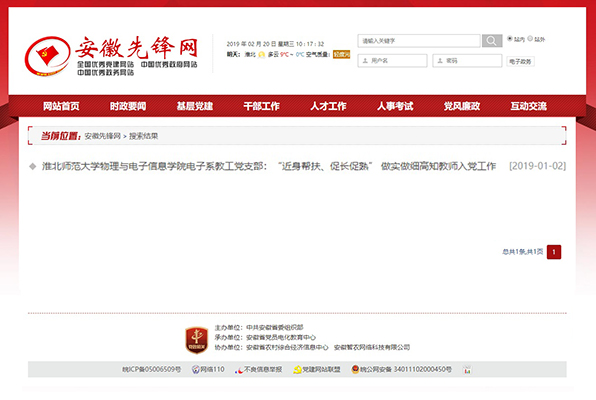Open the 淮北师范大学 search result article
The width and height of the screenshot is (596, 400).
[x=269, y=166]
